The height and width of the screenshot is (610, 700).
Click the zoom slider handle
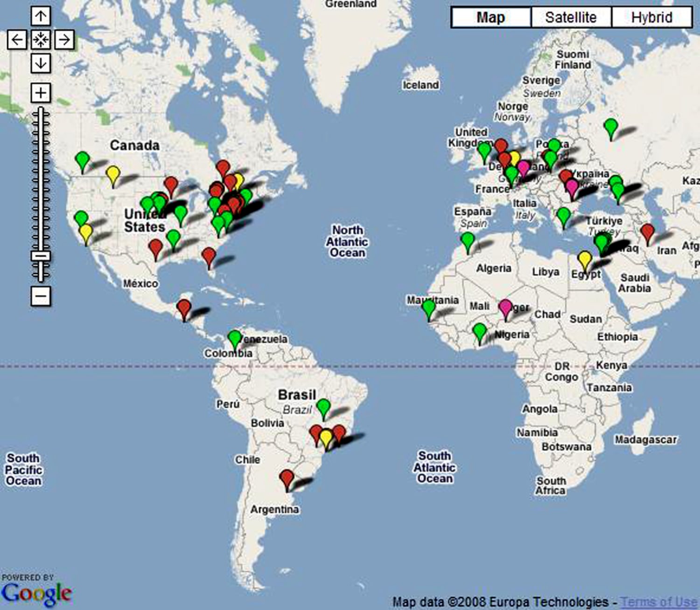(41, 256)
